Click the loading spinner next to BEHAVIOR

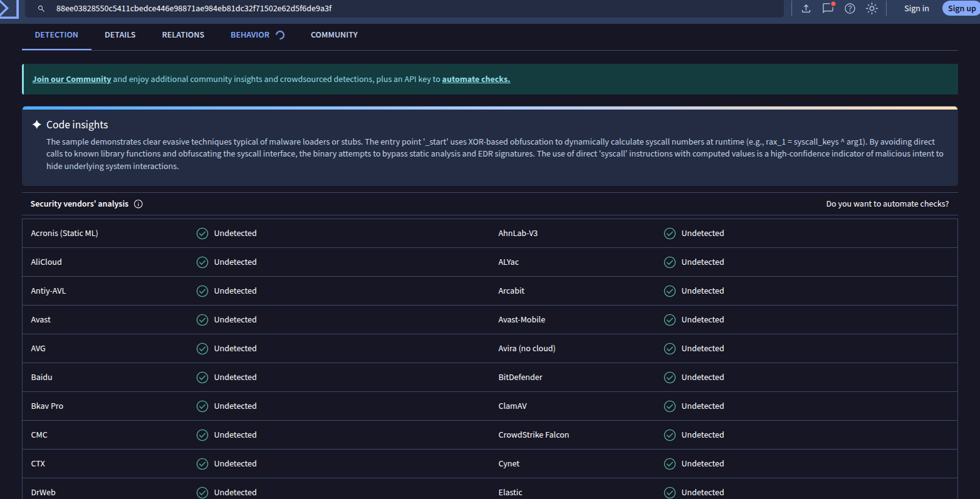(280, 35)
